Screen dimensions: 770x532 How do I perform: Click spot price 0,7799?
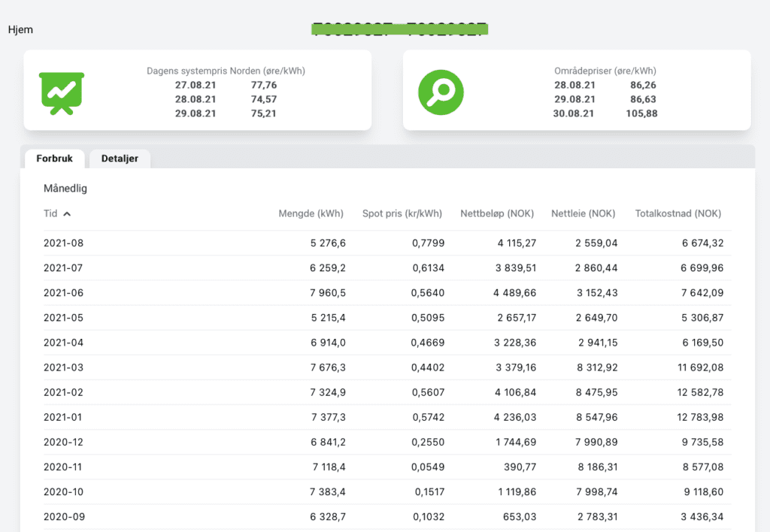428,243
